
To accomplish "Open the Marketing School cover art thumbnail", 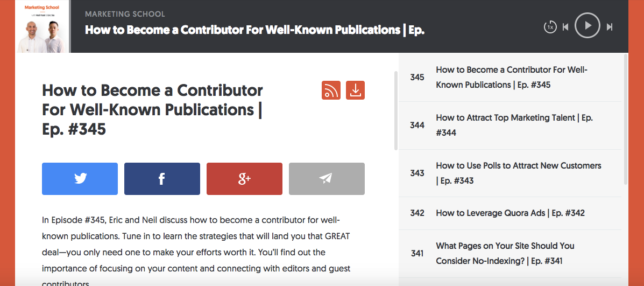I will coord(43,26).
